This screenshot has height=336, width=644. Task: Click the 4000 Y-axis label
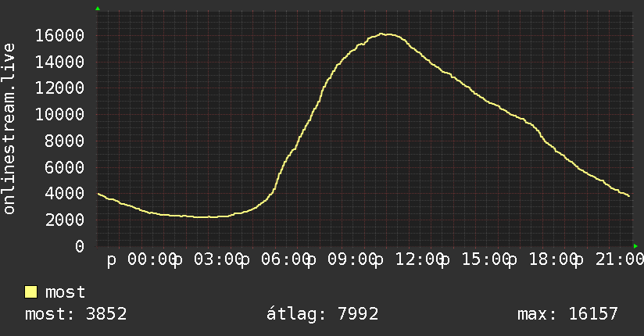click(x=65, y=193)
